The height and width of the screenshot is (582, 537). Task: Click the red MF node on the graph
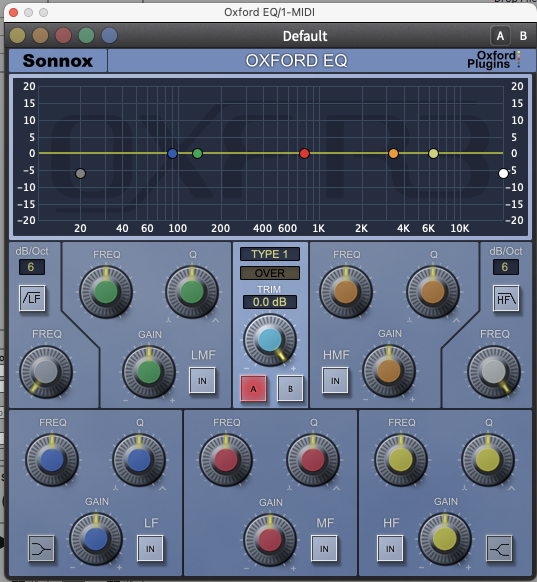(304, 153)
